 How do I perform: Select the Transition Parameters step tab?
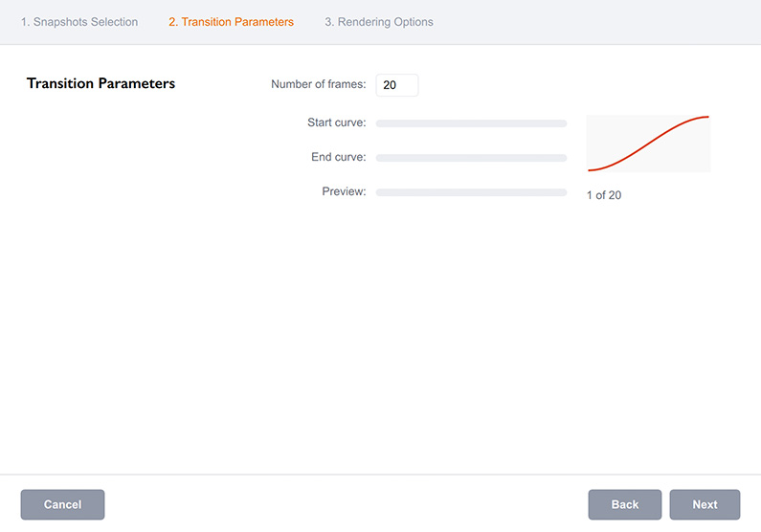pyautogui.click(x=231, y=22)
